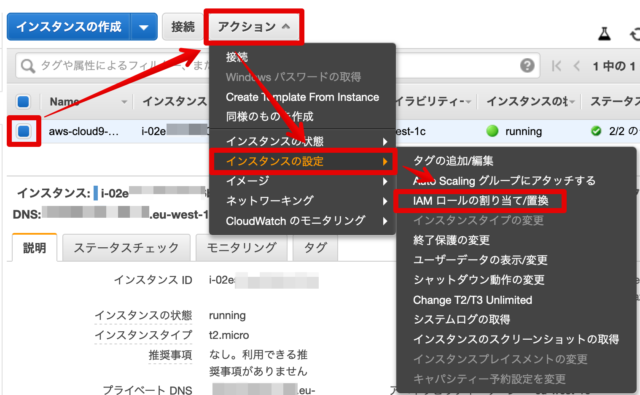
Task: Click the プライベート DNS label
Action: 147,390
